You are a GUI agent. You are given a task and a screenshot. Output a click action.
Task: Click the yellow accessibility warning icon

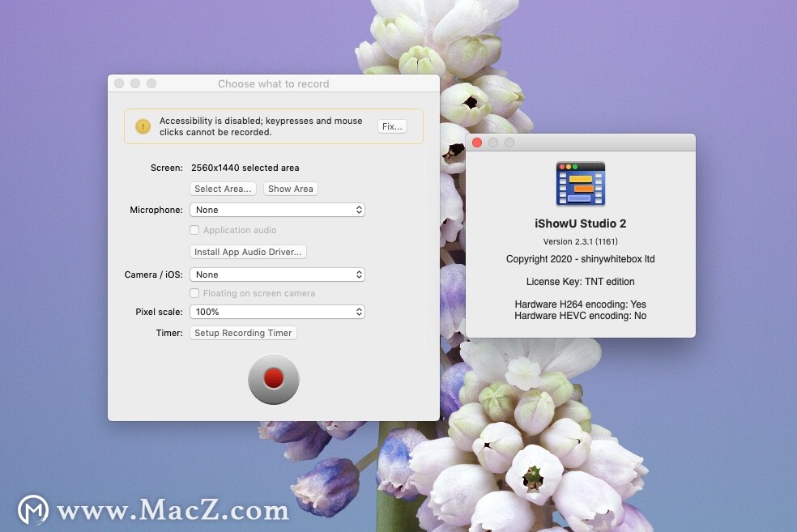click(x=143, y=126)
